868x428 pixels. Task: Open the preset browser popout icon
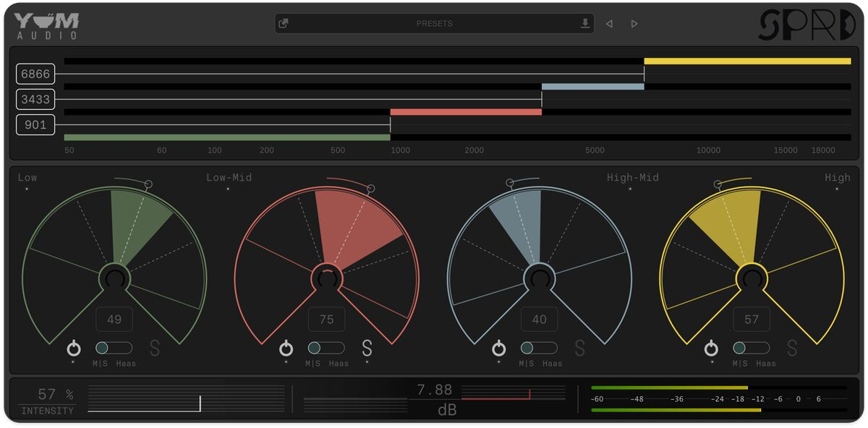284,23
